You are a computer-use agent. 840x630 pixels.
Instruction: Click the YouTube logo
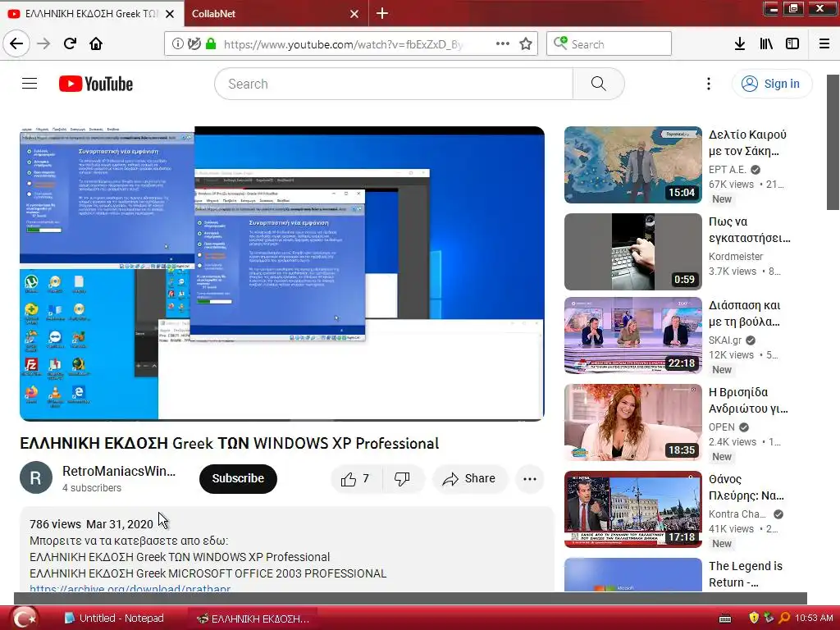(x=96, y=84)
